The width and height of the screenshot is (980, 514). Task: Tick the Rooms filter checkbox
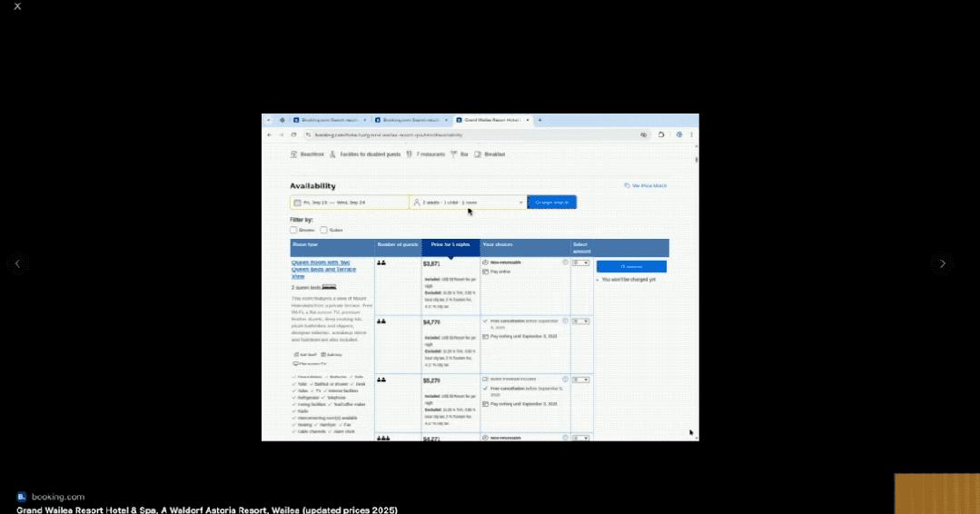[x=293, y=230]
